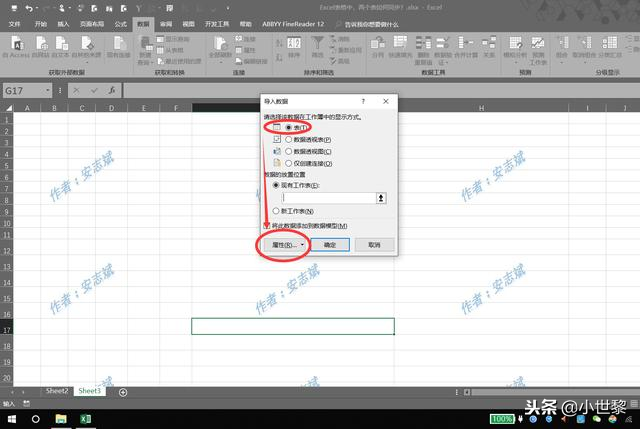The width and height of the screenshot is (640, 429).
Task: Switch to the 页面布局 (Page Layout) tab
Action: point(92,24)
